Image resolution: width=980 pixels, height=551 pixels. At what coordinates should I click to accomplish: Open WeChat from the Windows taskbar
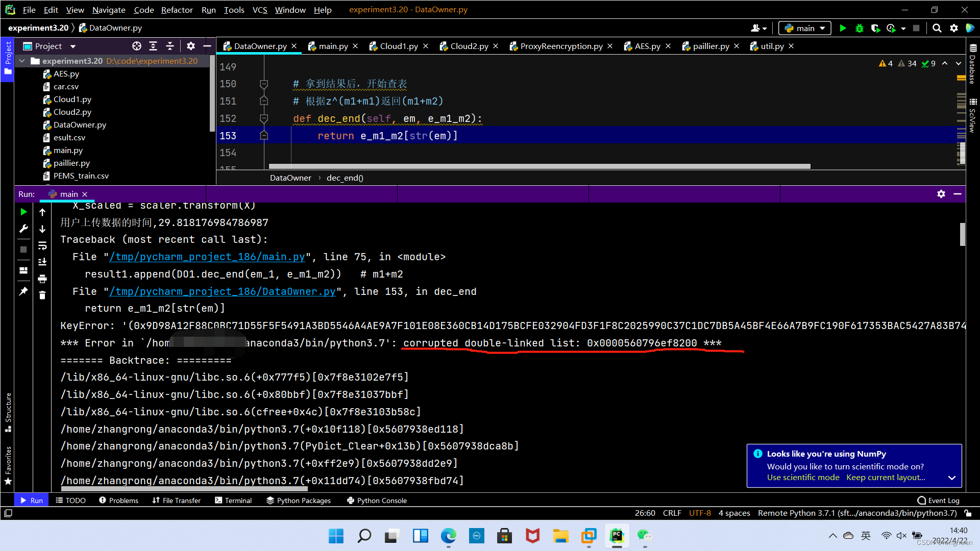644,536
